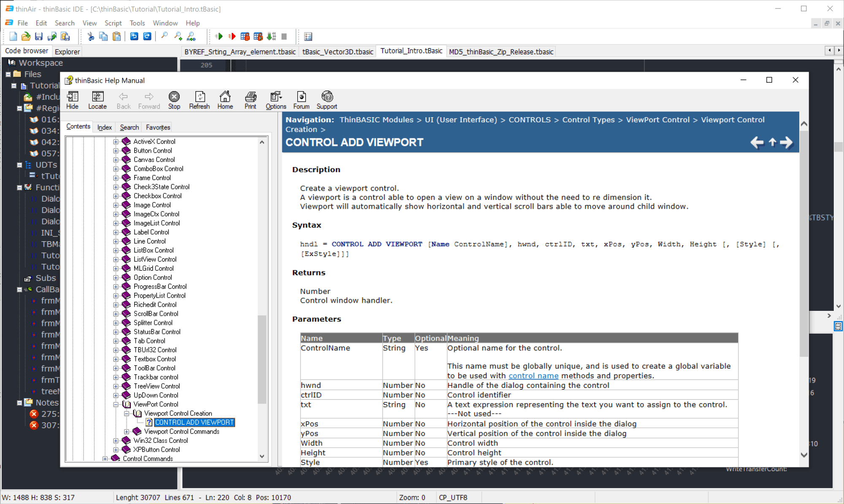
Task: Collapse the UDTs node in Code browser
Action: [19, 165]
